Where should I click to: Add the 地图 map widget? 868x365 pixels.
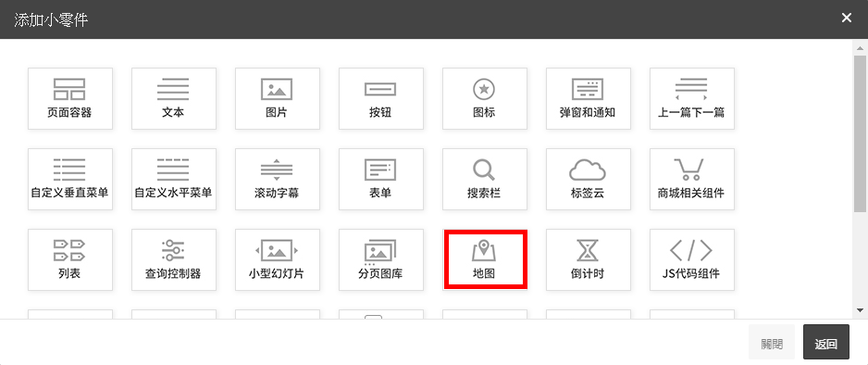coord(485,259)
